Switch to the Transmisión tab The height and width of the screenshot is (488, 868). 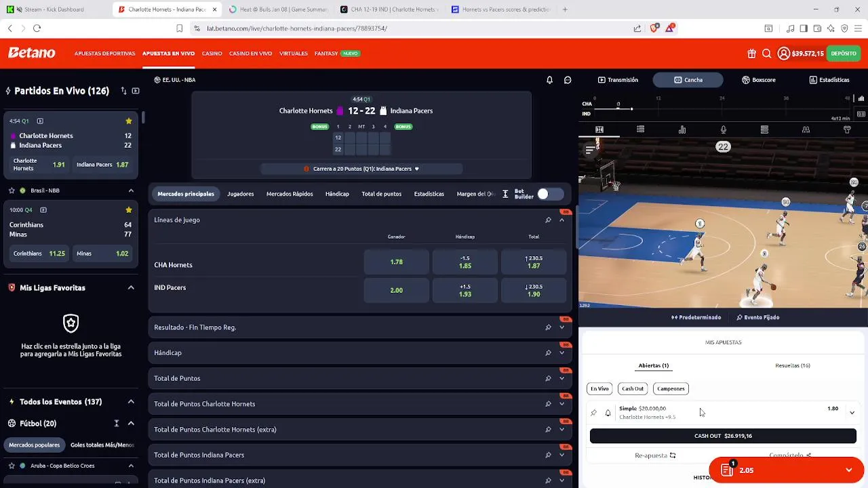[618, 80]
